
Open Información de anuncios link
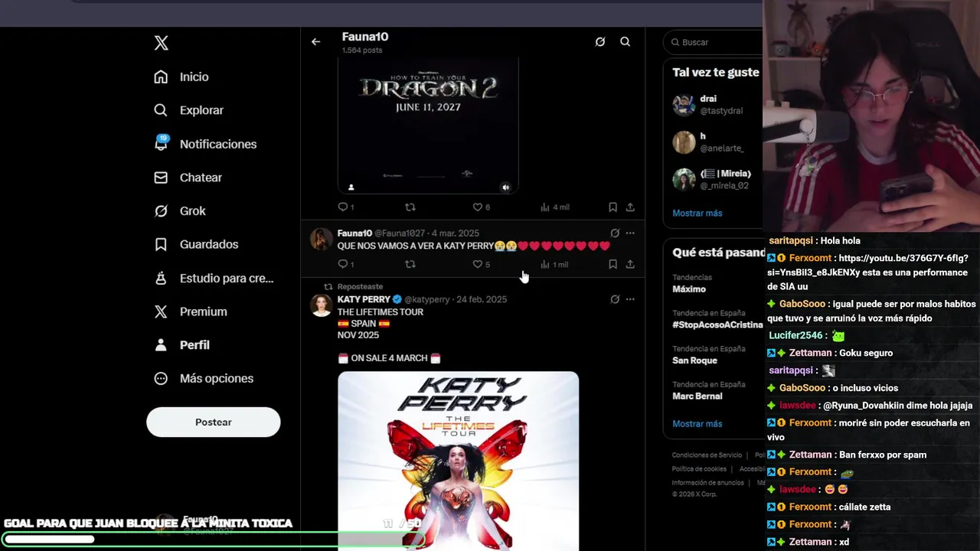click(708, 483)
